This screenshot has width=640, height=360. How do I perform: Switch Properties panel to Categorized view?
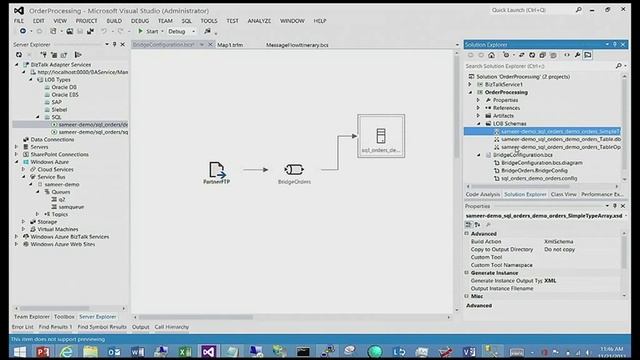point(468,224)
